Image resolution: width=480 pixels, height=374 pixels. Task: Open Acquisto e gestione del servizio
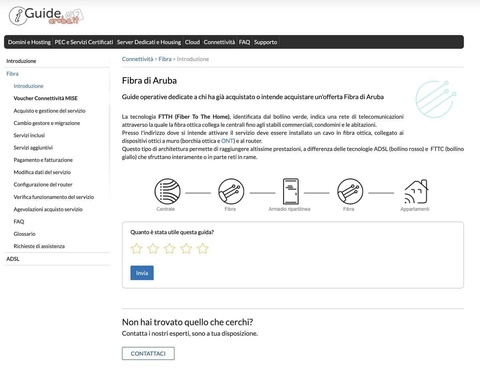(x=50, y=111)
